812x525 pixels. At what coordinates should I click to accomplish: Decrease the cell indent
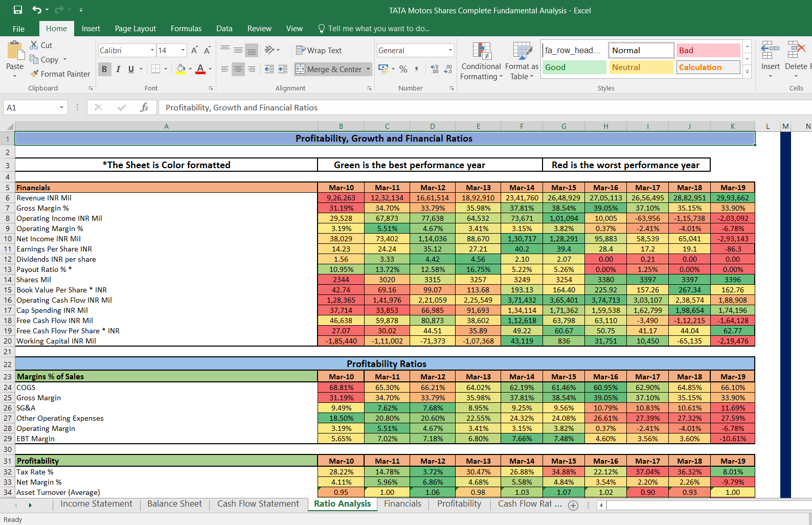[x=269, y=69]
